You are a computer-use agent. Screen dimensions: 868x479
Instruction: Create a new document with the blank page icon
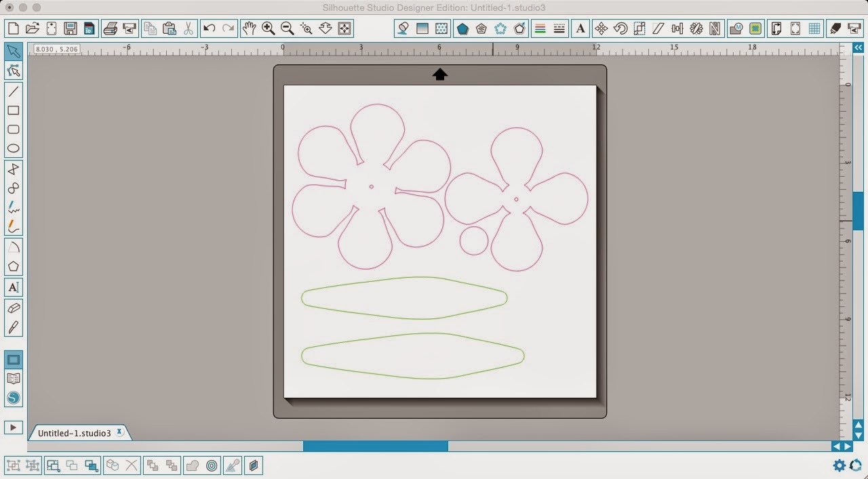13,28
